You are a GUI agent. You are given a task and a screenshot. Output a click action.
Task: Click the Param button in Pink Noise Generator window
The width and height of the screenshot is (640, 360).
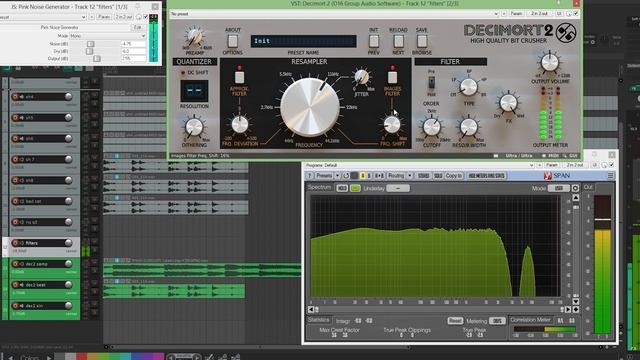click(104, 17)
